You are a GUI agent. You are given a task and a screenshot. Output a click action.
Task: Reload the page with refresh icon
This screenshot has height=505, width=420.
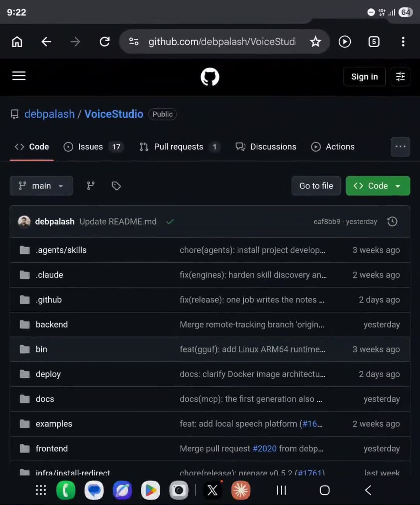[x=105, y=42]
